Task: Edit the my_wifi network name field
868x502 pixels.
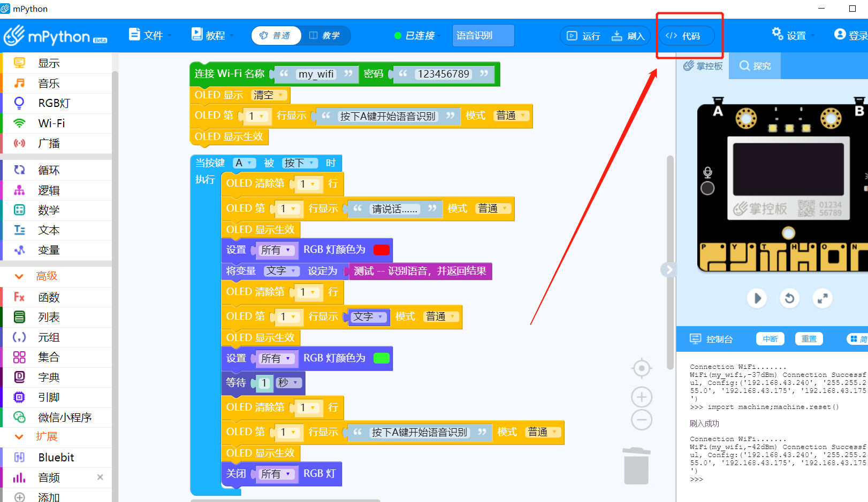Action: [316, 74]
